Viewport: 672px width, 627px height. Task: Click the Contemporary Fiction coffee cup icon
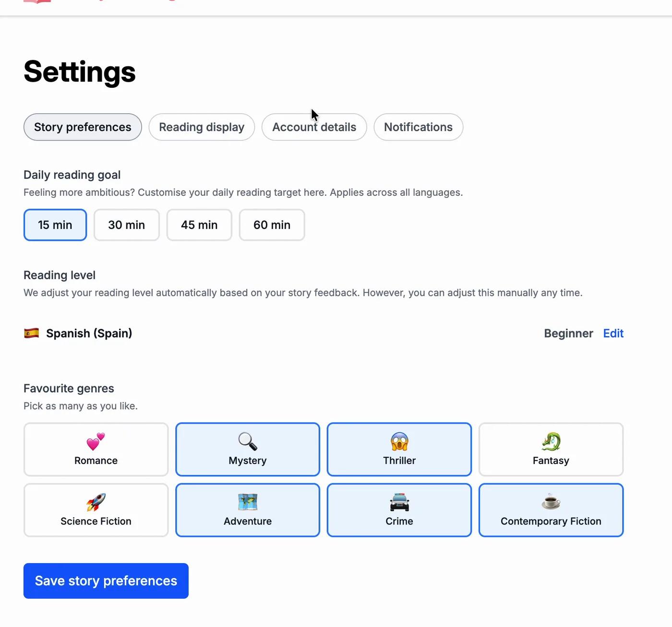(x=551, y=502)
